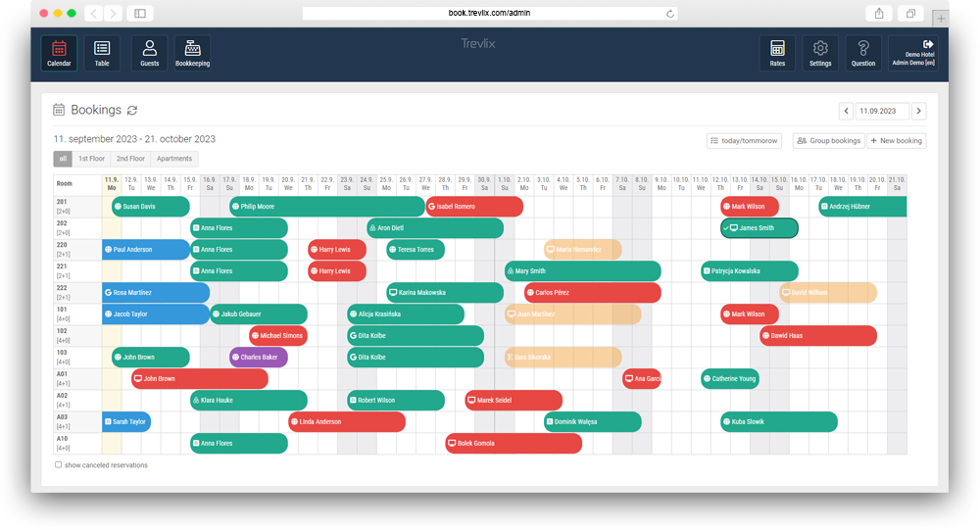This screenshot has width=980, height=530.
Task: Refresh bookings with the reload icon
Action: click(132, 111)
